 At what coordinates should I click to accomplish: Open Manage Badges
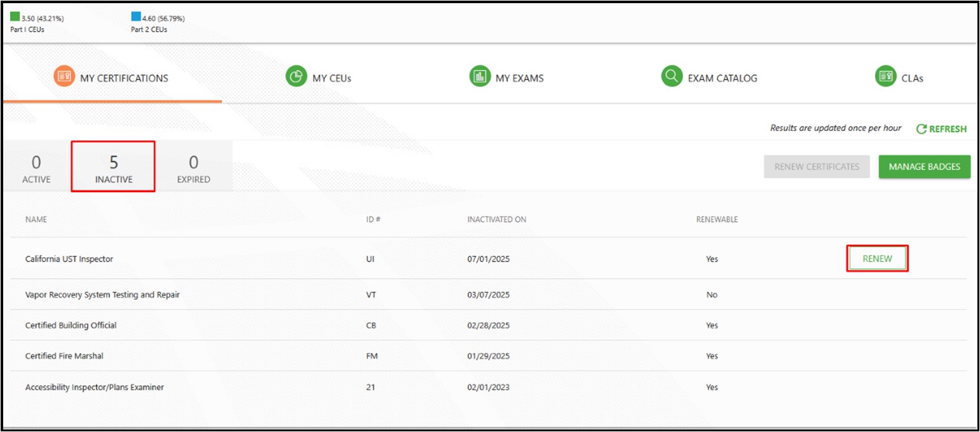point(925,167)
